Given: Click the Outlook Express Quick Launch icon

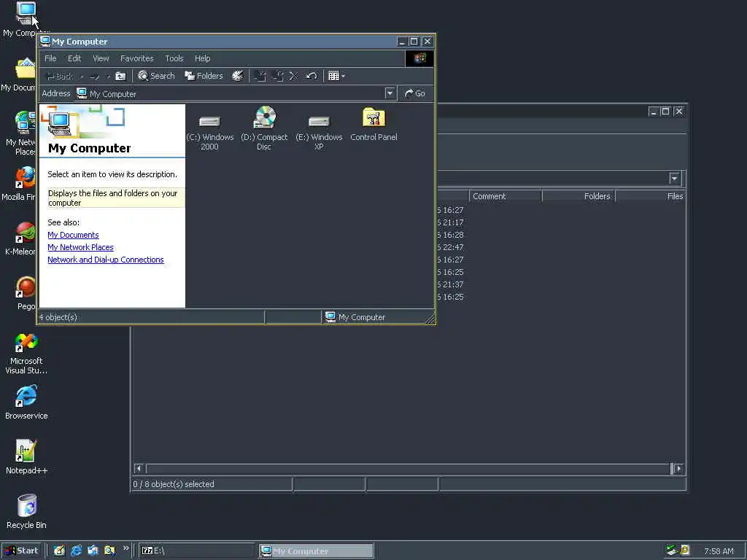Looking at the screenshot, I should click(x=93, y=551).
